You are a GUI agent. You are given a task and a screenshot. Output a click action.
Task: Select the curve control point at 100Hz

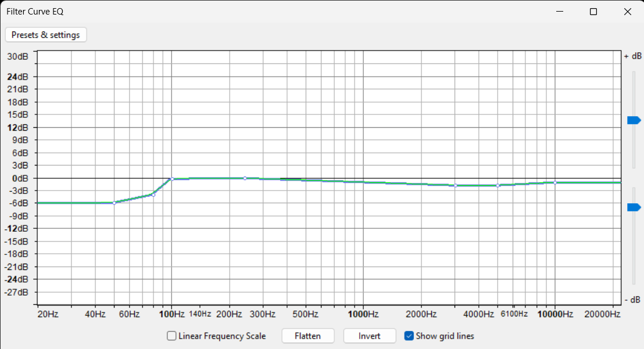click(172, 179)
